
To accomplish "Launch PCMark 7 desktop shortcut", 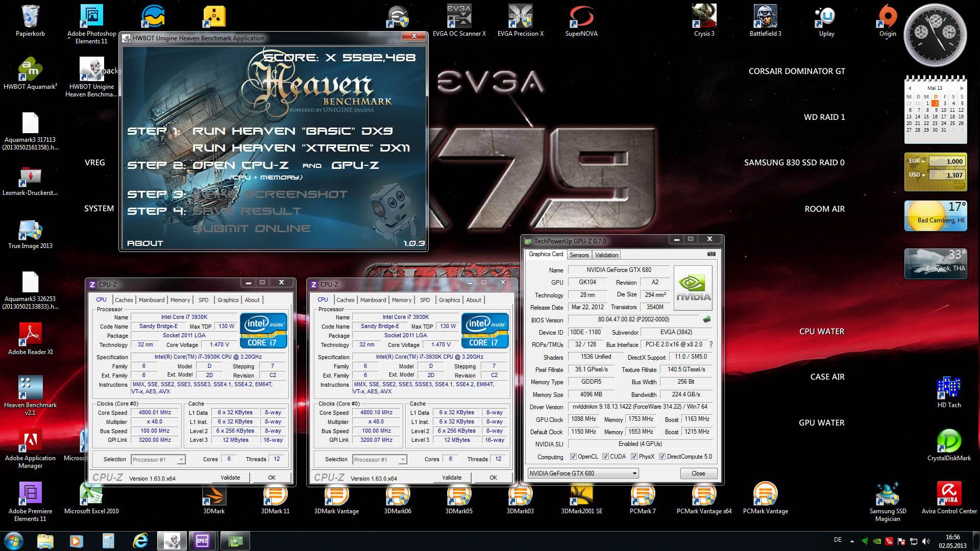I will click(643, 499).
